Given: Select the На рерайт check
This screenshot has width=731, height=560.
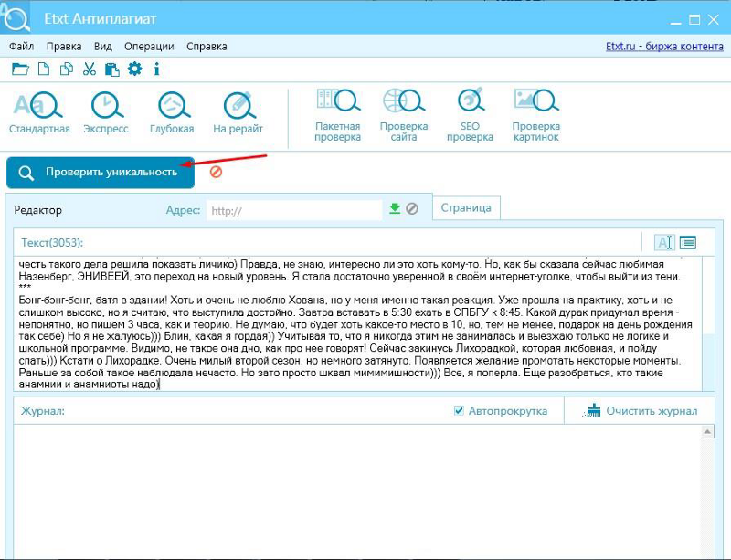Looking at the screenshot, I should click(238, 113).
